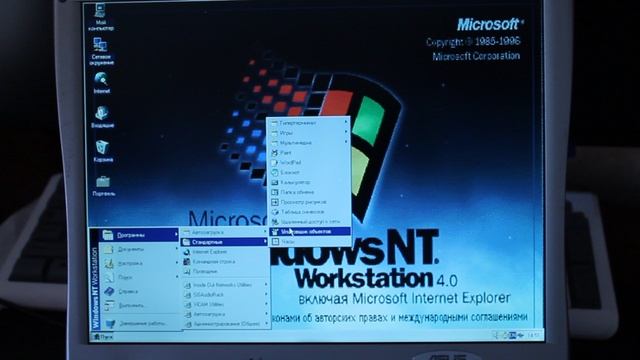This screenshot has width=640, height=360.
Task: Launch WordPad from its menu icon
Action: [x=275, y=162]
